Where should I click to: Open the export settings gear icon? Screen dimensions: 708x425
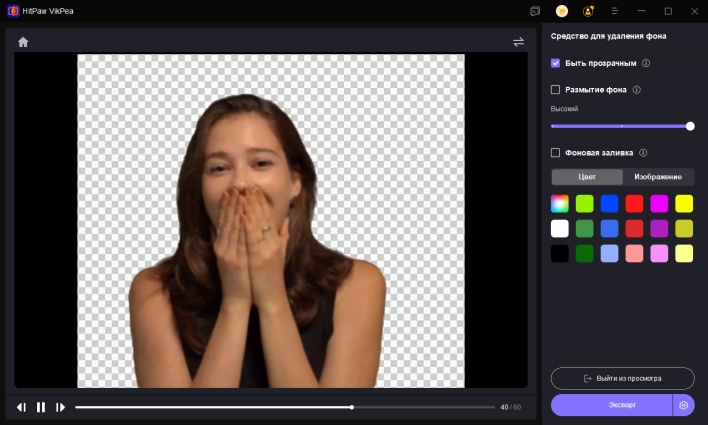[x=684, y=405]
